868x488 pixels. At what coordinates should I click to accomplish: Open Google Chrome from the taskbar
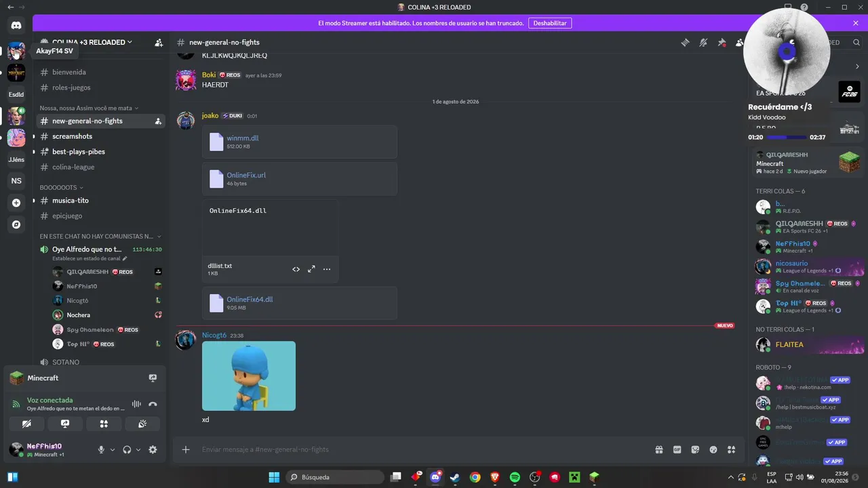[475, 477]
